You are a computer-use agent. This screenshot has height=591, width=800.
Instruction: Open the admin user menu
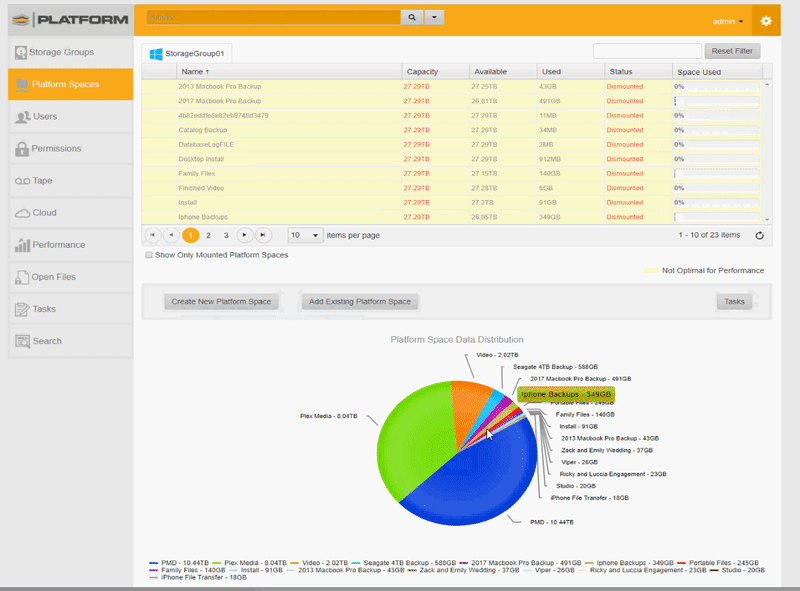pyautogui.click(x=728, y=21)
